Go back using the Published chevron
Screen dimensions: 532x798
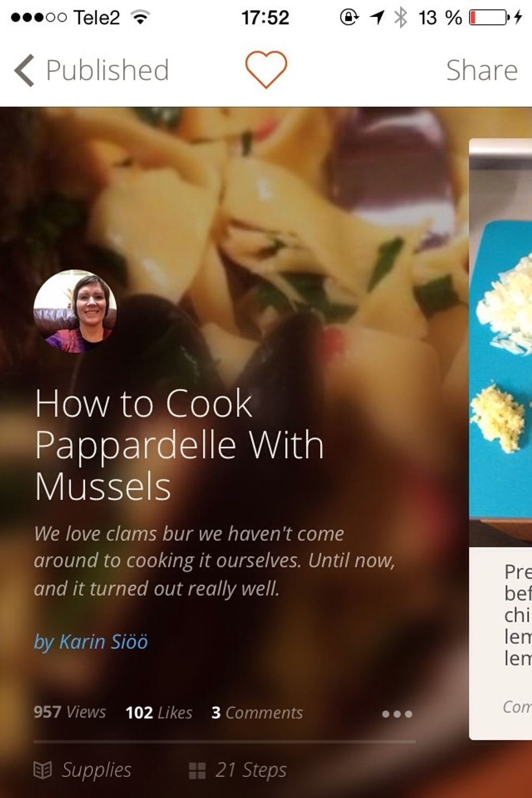point(24,70)
